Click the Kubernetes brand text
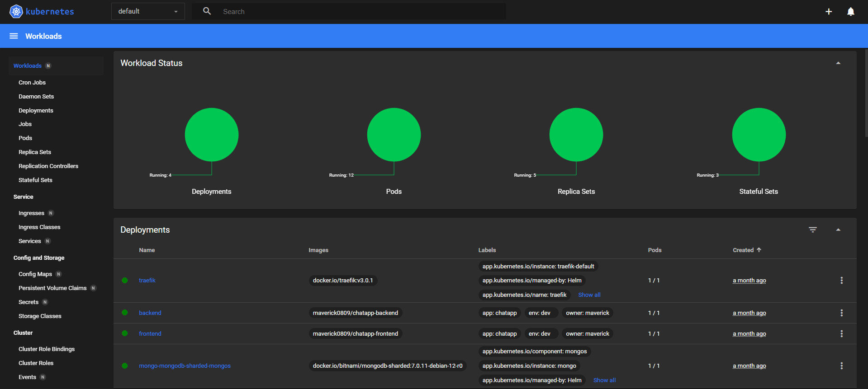This screenshot has height=389, width=868. (x=50, y=12)
